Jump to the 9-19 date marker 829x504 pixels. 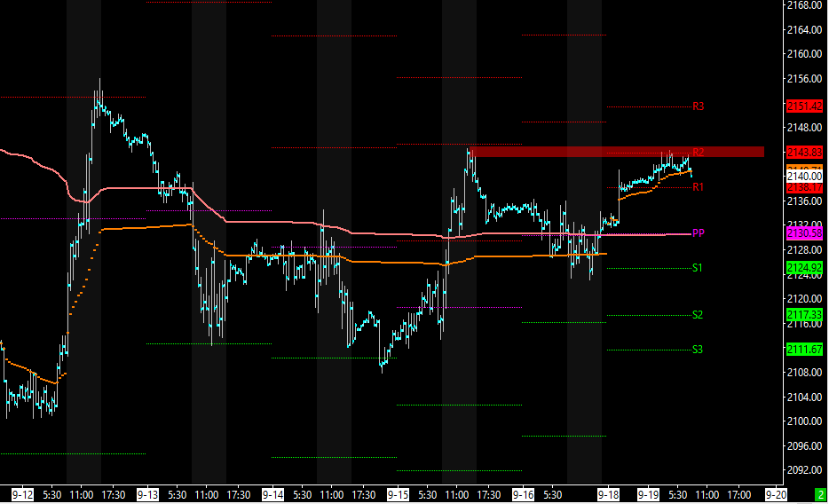tap(648, 495)
